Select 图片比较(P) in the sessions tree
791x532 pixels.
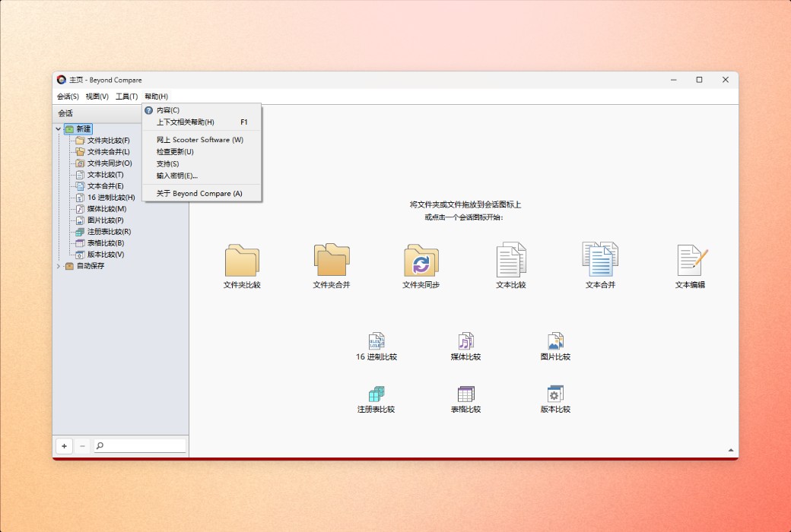[x=105, y=220]
